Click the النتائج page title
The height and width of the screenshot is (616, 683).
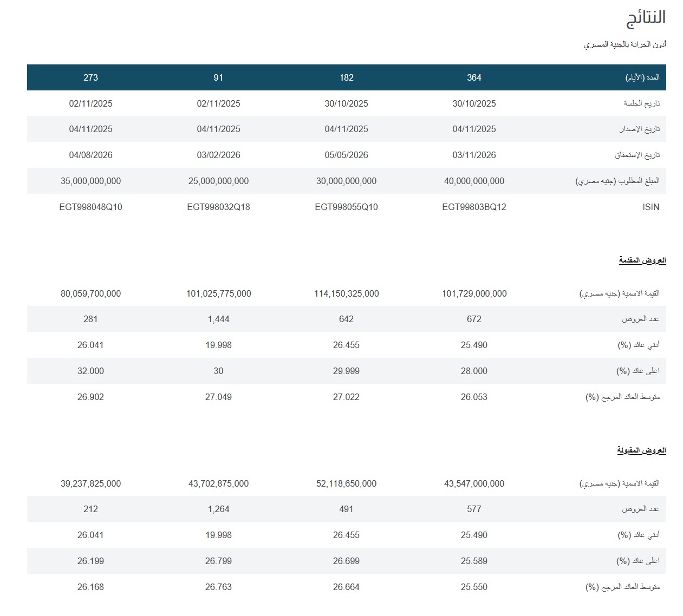click(646, 18)
